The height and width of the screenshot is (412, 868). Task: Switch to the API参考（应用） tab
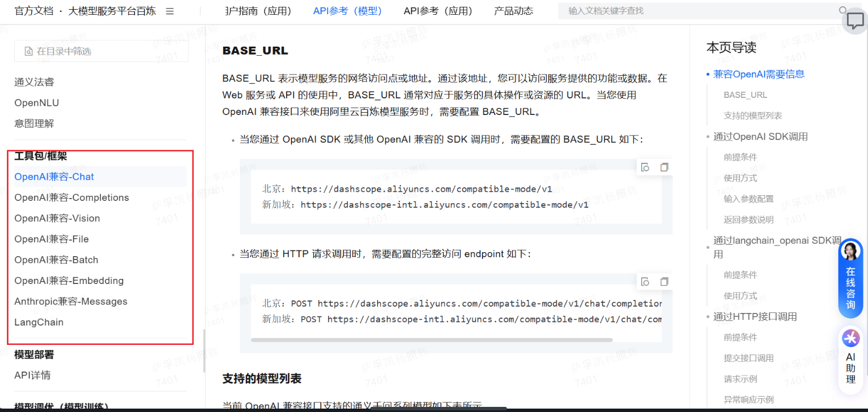coord(439,10)
